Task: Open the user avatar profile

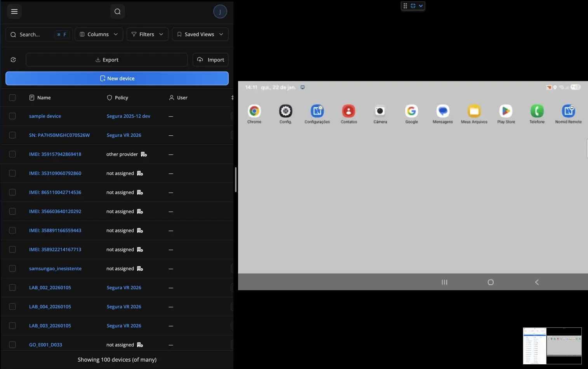Action: [x=220, y=12]
